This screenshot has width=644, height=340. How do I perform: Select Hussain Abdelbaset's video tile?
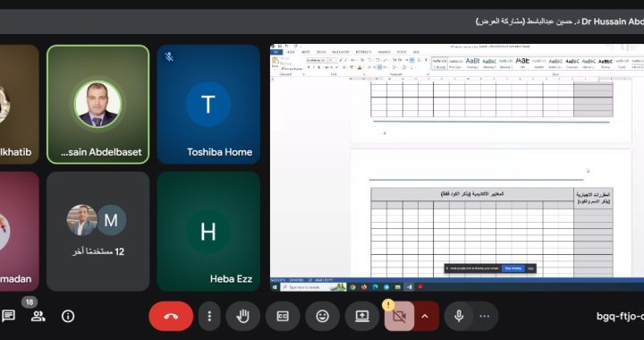pyautogui.click(x=97, y=105)
